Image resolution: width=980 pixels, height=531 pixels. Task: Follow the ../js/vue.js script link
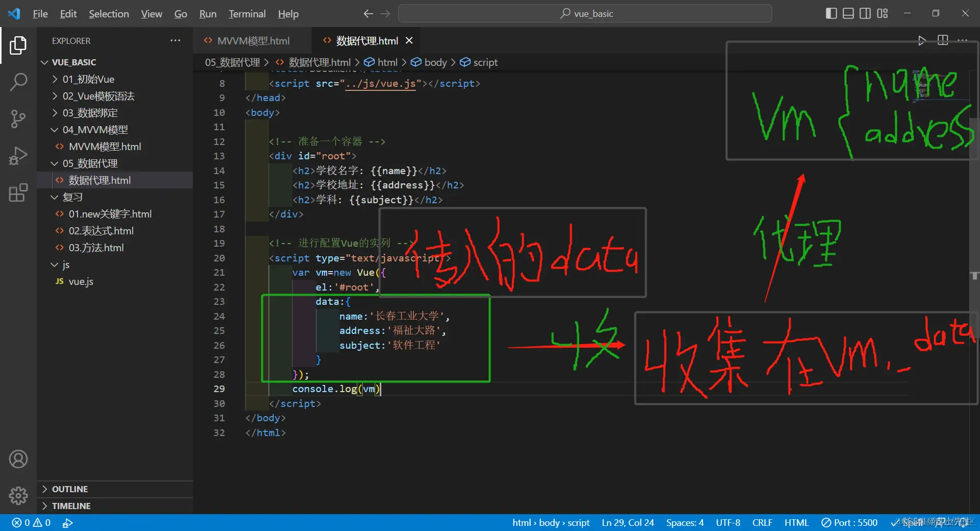coord(381,83)
